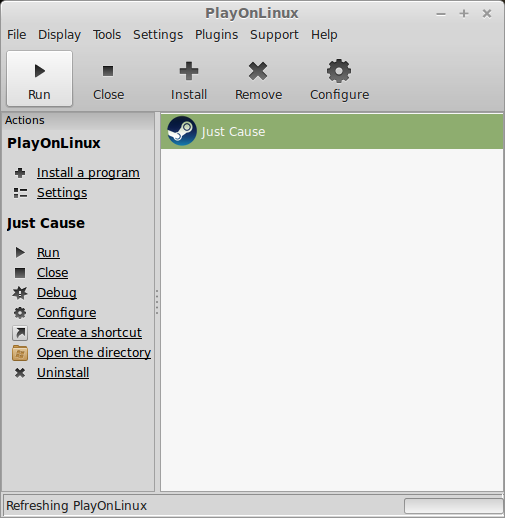Click the Install a program link

click(88, 173)
